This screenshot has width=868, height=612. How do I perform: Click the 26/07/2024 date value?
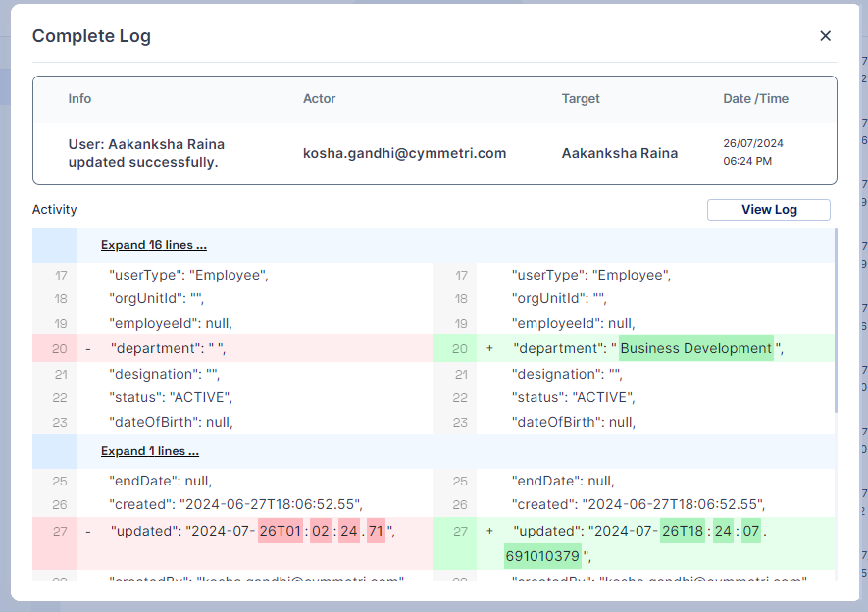coord(753,143)
